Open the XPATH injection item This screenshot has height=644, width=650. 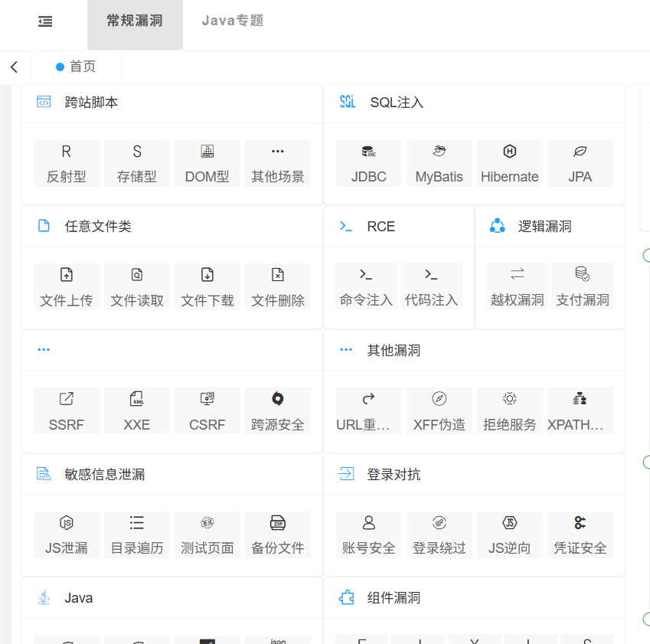[580, 411]
